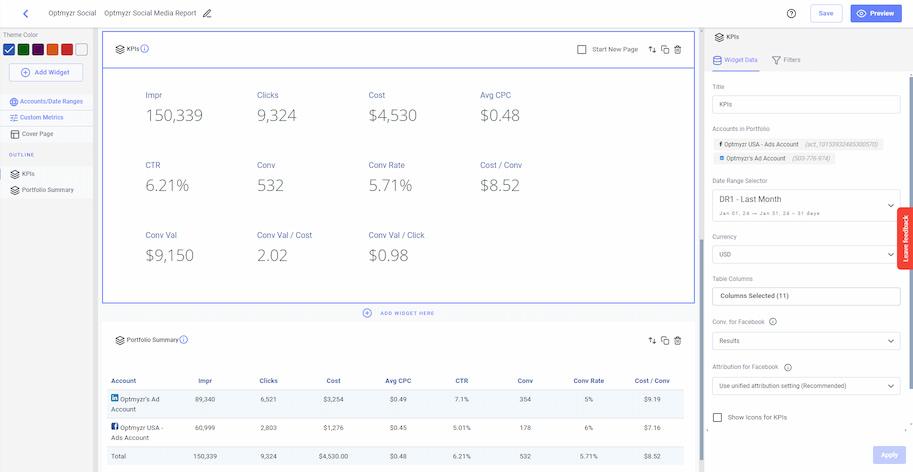The image size is (913, 472).
Task: Edit report title with pencil icon
Action: [x=207, y=14]
